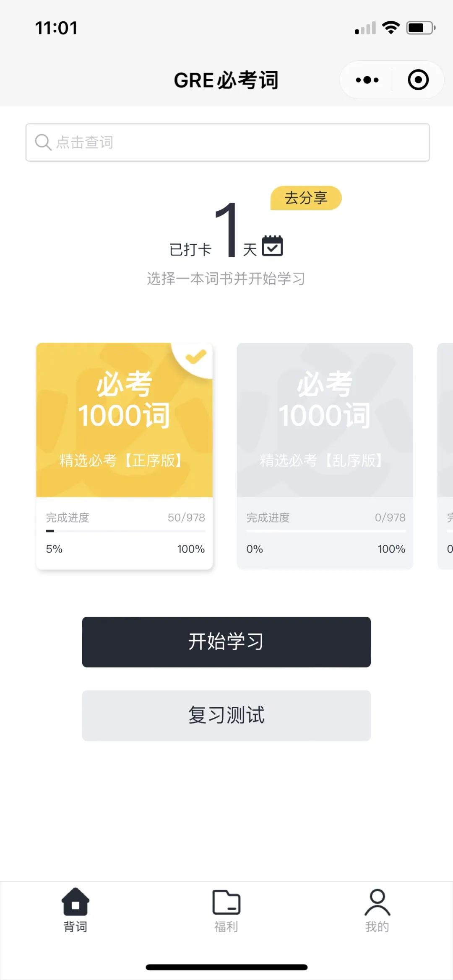Tap the calendar check-in icon
453x980 pixels.
[x=273, y=246]
